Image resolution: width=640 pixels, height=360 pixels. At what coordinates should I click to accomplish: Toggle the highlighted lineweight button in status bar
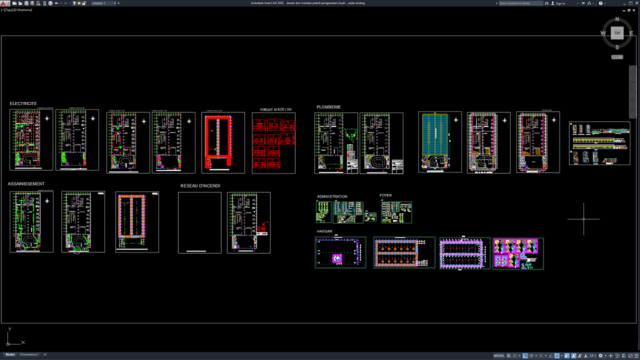point(567,356)
